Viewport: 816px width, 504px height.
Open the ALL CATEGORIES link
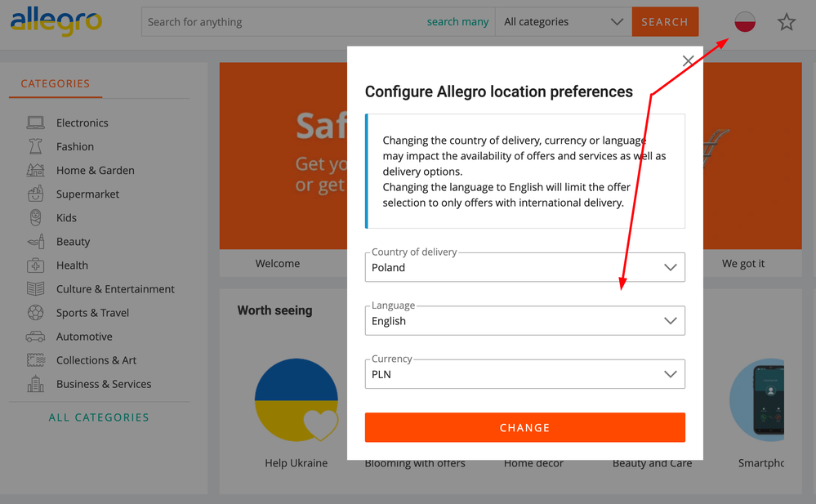click(x=99, y=417)
